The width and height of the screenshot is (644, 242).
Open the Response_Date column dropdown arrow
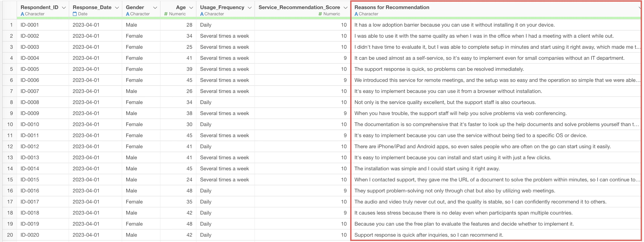pyautogui.click(x=117, y=8)
